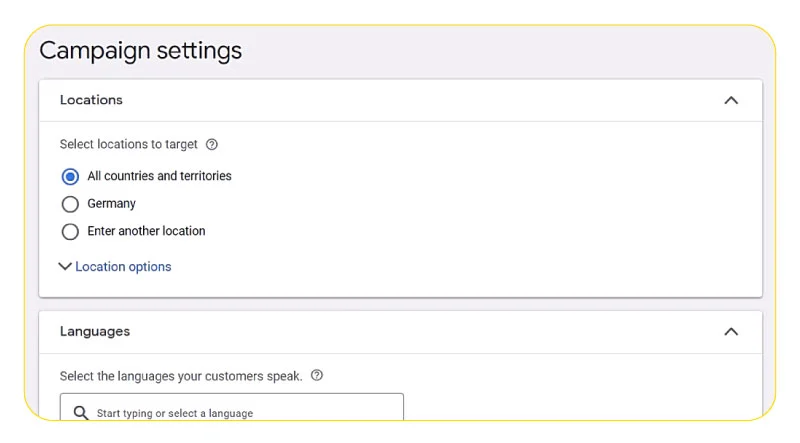This screenshot has width=800, height=443.
Task: Focus the Start typing or select a language field
Action: coord(232,407)
